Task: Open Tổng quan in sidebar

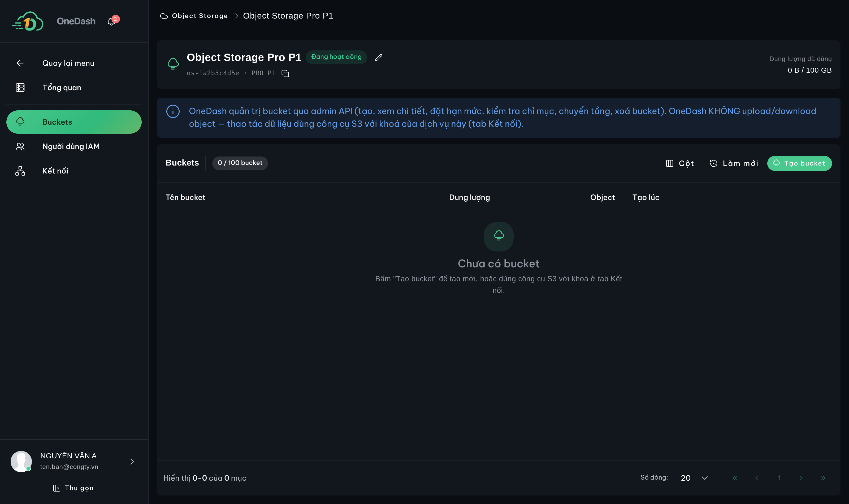Action: [74, 88]
